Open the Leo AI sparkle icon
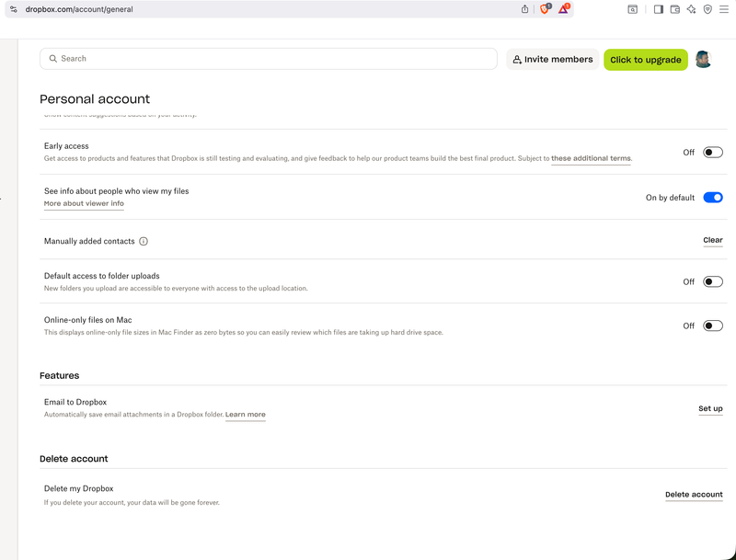Screen dimensions: 736x560 point(692,9)
